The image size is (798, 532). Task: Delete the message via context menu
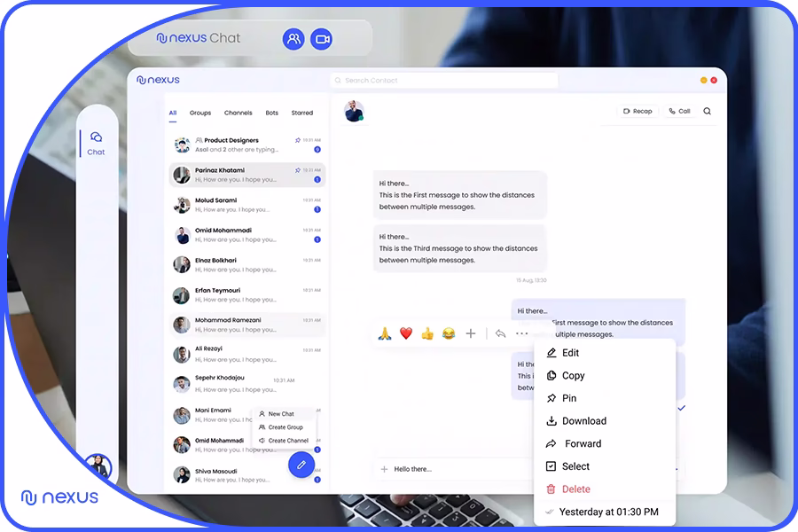pyautogui.click(x=575, y=489)
